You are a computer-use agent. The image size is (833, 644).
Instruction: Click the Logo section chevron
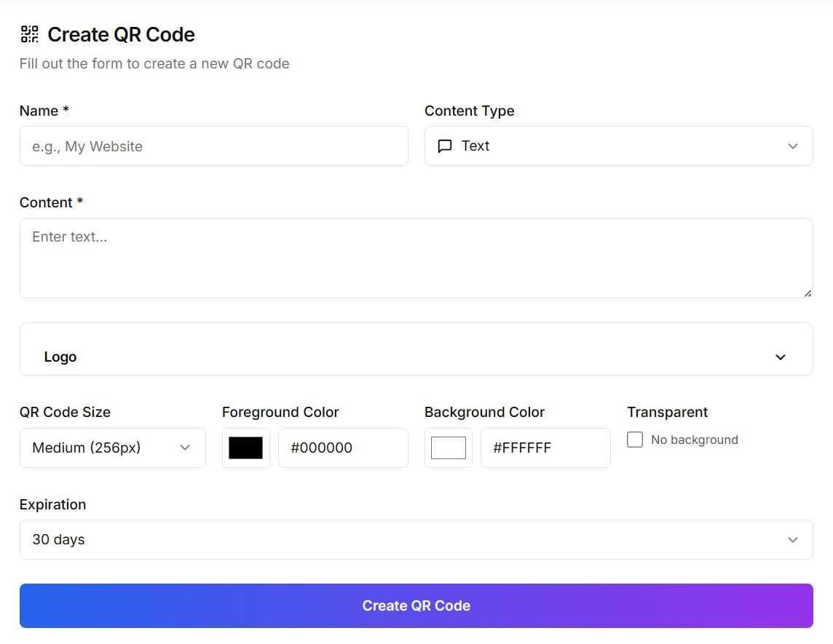coord(780,357)
